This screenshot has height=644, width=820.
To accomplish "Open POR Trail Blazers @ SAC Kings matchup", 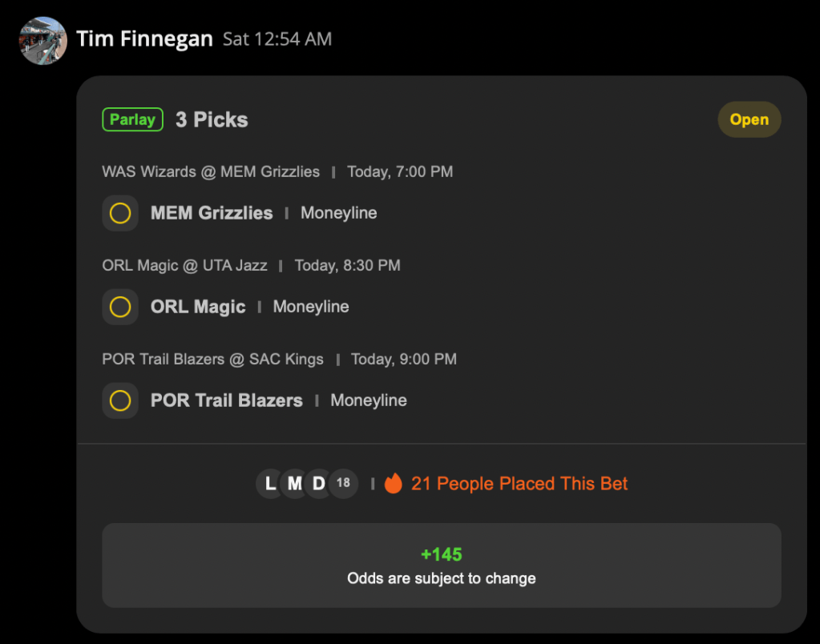I will (213, 359).
